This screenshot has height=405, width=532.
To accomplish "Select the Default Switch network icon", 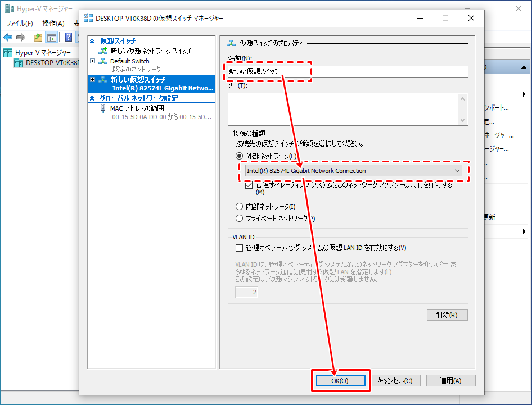I will (x=103, y=61).
